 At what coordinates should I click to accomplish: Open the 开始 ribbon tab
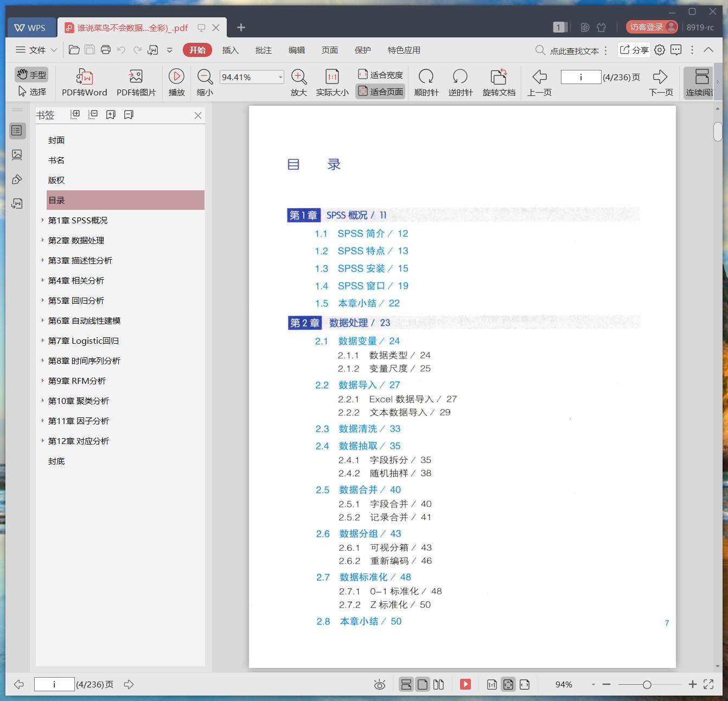pos(197,50)
